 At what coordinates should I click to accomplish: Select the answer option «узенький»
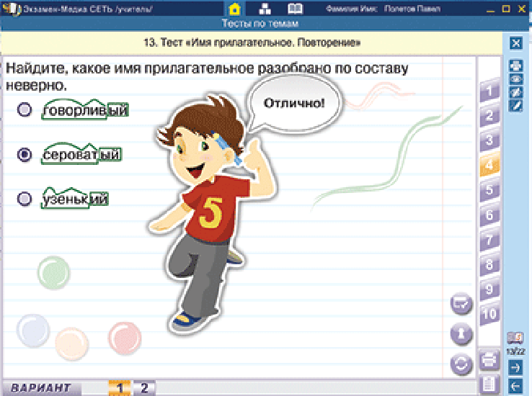[25, 199]
